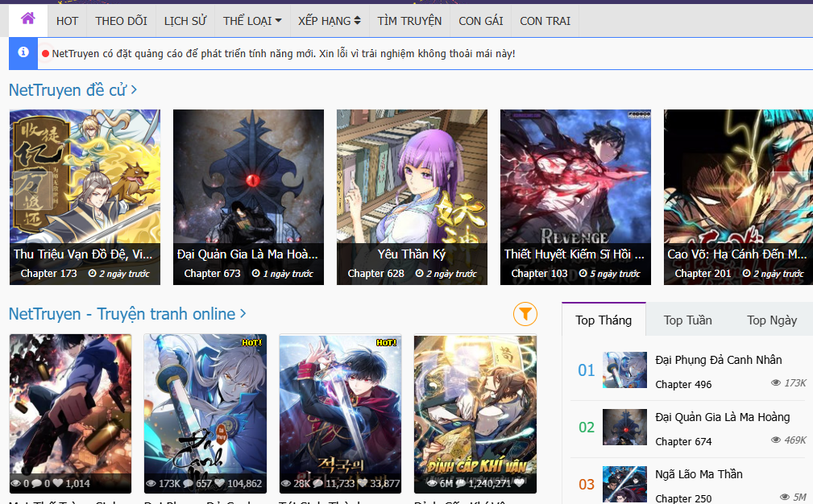
Task: Click the orange filter funnel icon
Action: coord(525,314)
